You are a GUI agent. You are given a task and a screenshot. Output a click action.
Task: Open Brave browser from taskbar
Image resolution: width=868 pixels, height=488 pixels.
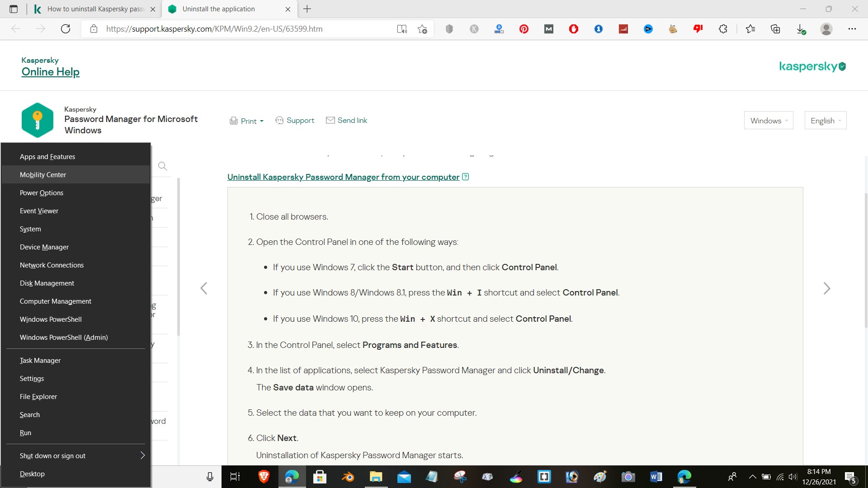click(264, 477)
